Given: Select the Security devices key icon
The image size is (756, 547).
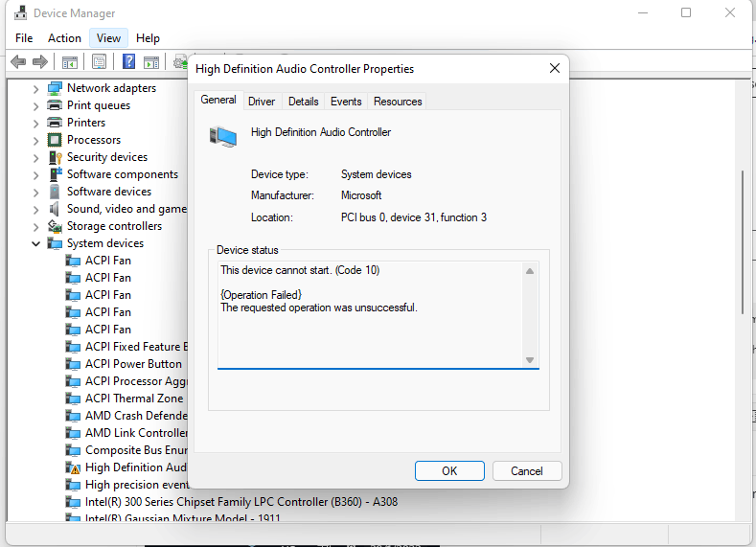Looking at the screenshot, I should click(x=56, y=157).
